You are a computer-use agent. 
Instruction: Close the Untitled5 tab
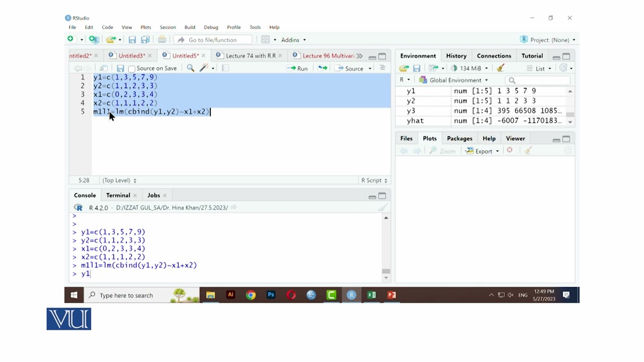click(203, 56)
